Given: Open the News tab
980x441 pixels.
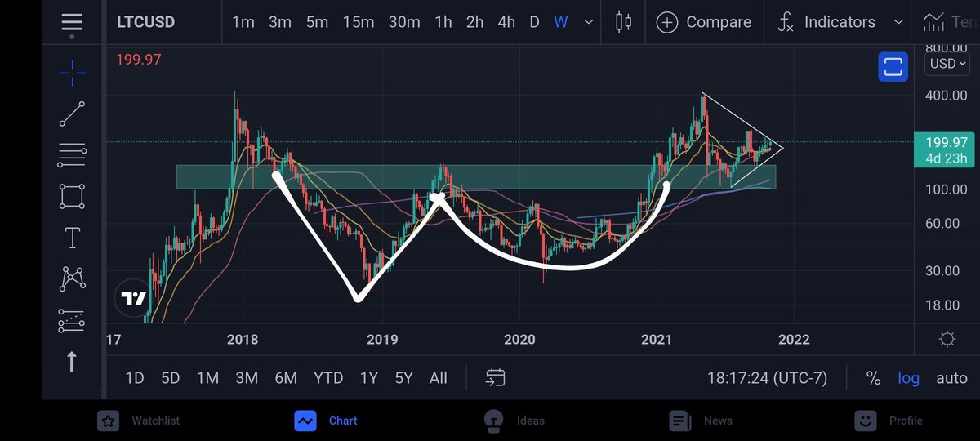Looking at the screenshot, I should pos(701,421).
